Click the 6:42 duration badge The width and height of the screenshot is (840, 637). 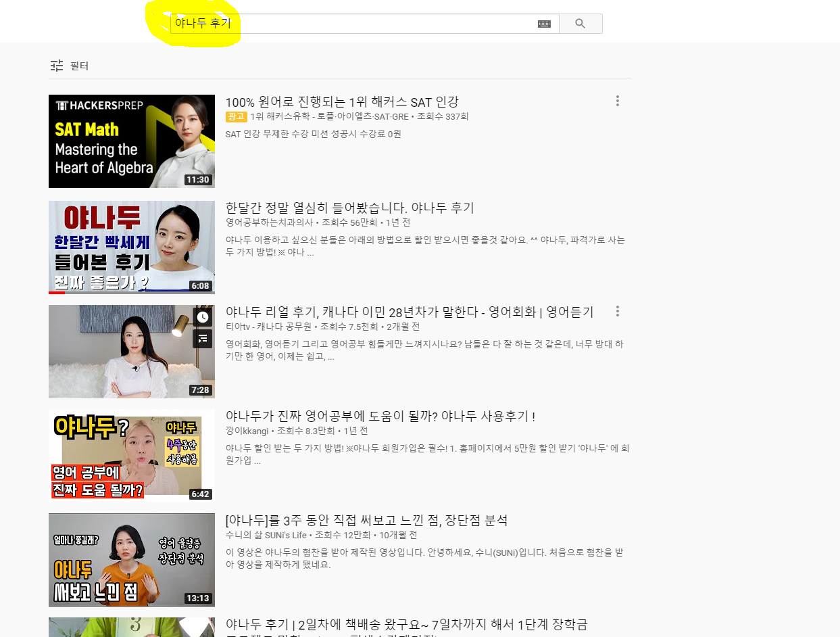(200, 494)
